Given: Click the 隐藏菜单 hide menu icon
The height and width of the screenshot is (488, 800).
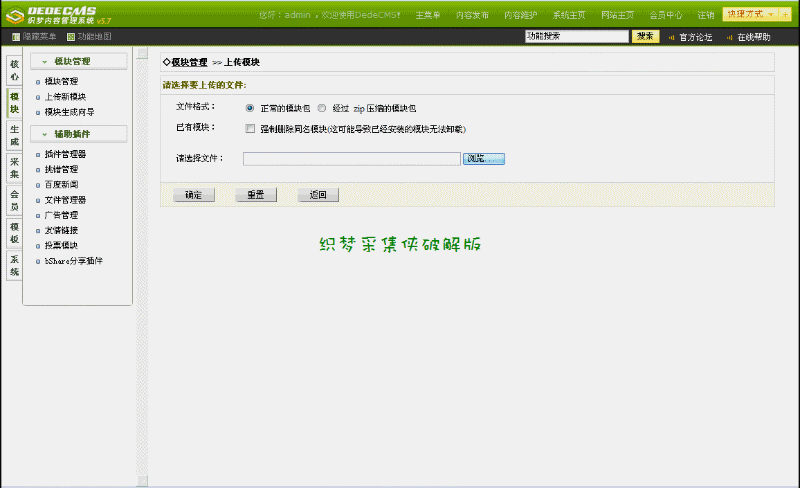Looking at the screenshot, I should tap(16, 37).
